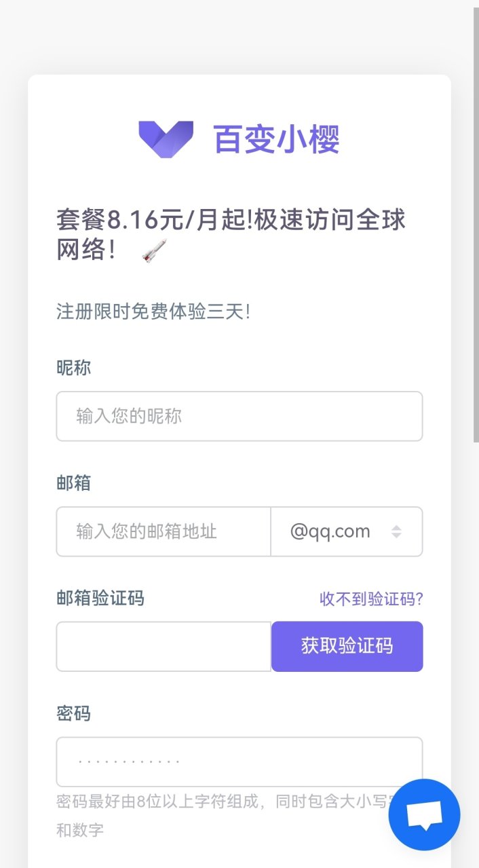Click the 邮箱 field label
Image resolution: width=479 pixels, height=868 pixels.
73,484
